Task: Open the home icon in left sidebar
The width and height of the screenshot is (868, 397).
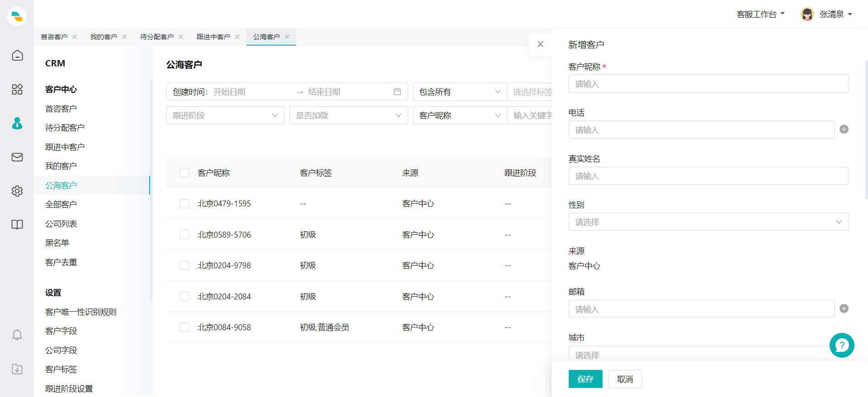Action: click(x=17, y=55)
